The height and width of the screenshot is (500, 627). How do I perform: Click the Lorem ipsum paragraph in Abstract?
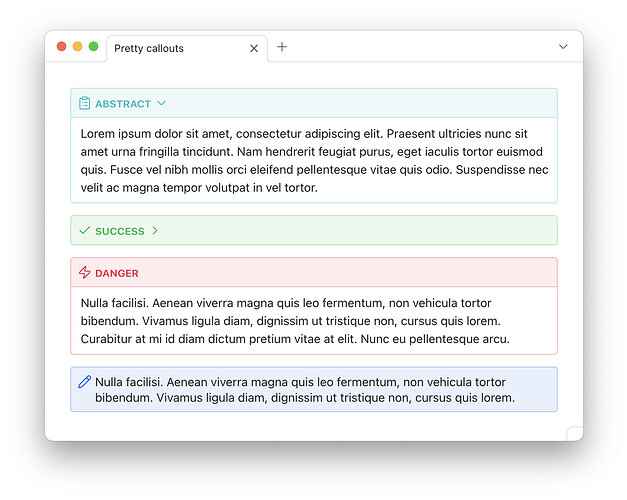314,160
